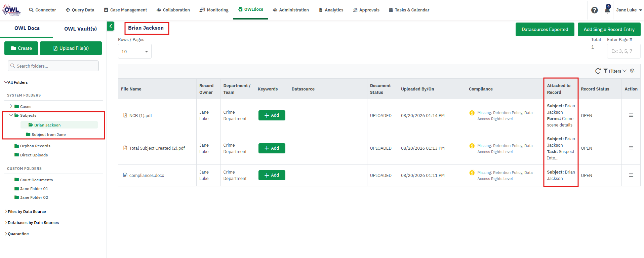Open the Approvals page
The height and width of the screenshot is (258, 644).
coord(366,10)
